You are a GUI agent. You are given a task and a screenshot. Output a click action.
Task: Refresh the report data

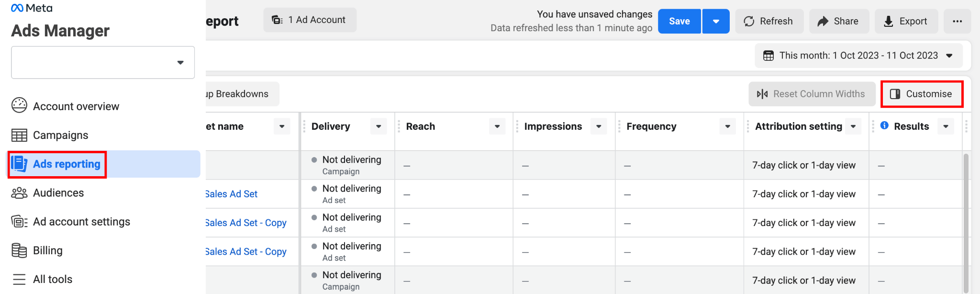point(769,21)
